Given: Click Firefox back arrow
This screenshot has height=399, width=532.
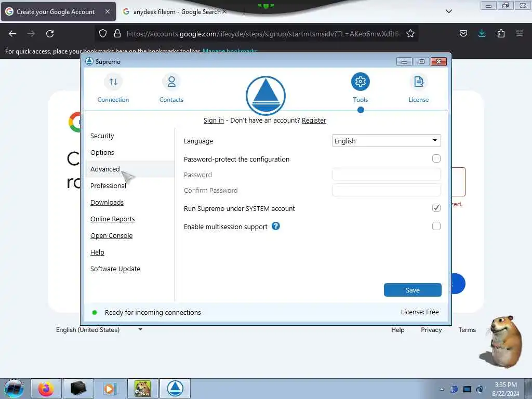Looking at the screenshot, I should point(12,34).
